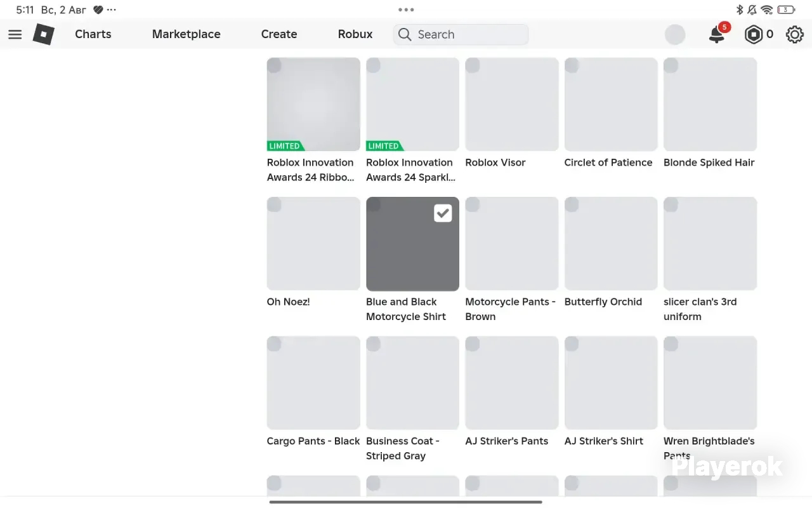Tap the Bluetooth status icon
The width and height of the screenshot is (812, 508).
(x=739, y=10)
